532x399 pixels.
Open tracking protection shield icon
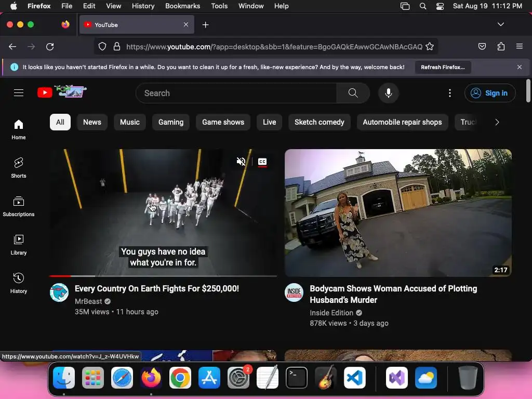tap(102, 46)
